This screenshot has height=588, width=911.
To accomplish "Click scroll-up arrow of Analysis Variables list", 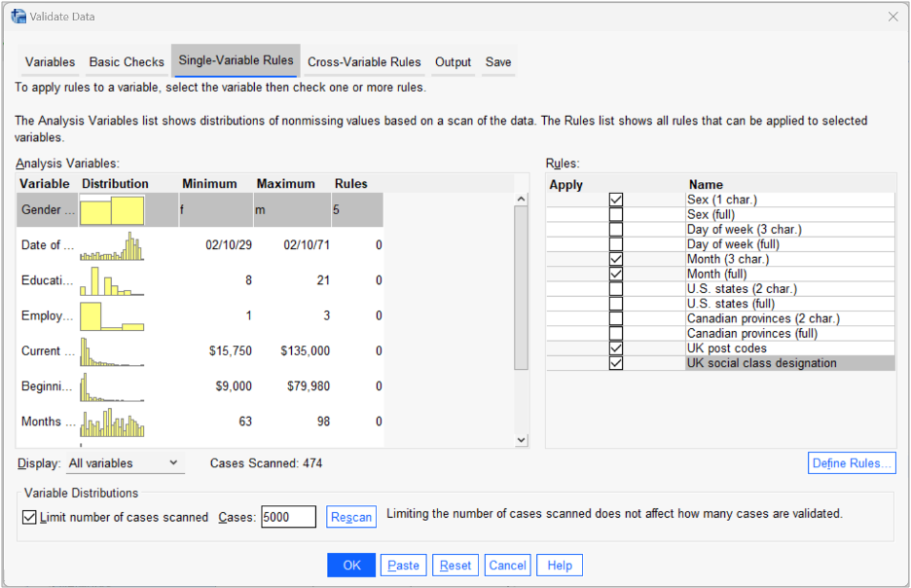I will 521,200.
